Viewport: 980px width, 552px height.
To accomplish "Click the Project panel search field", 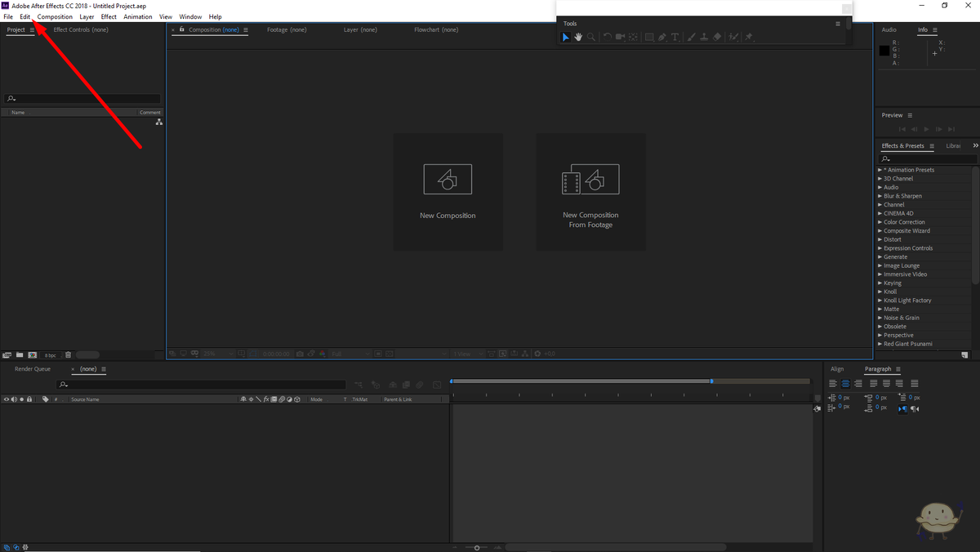I will pyautogui.click(x=83, y=99).
